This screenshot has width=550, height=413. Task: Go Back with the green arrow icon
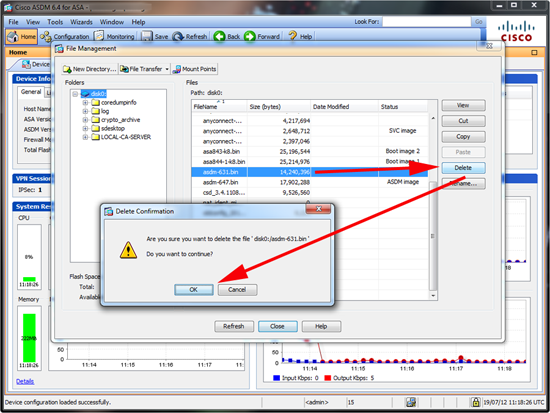pos(219,36)
